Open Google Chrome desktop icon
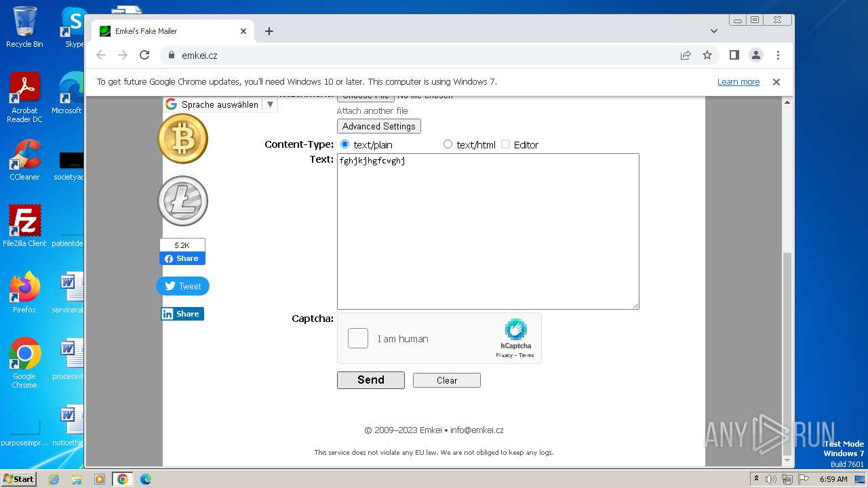Screen dimensions: 868x488 24,363
